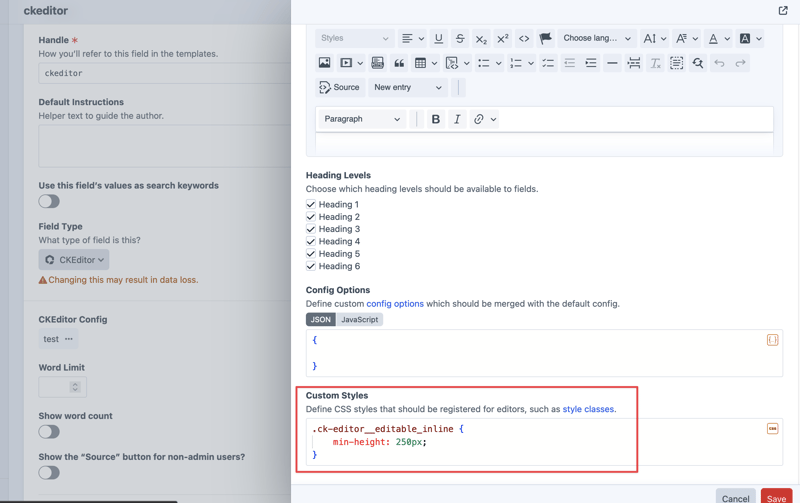Enable the Show word count toggle
Viewport: 800px width, 503px height.
(x=49, y=432)
